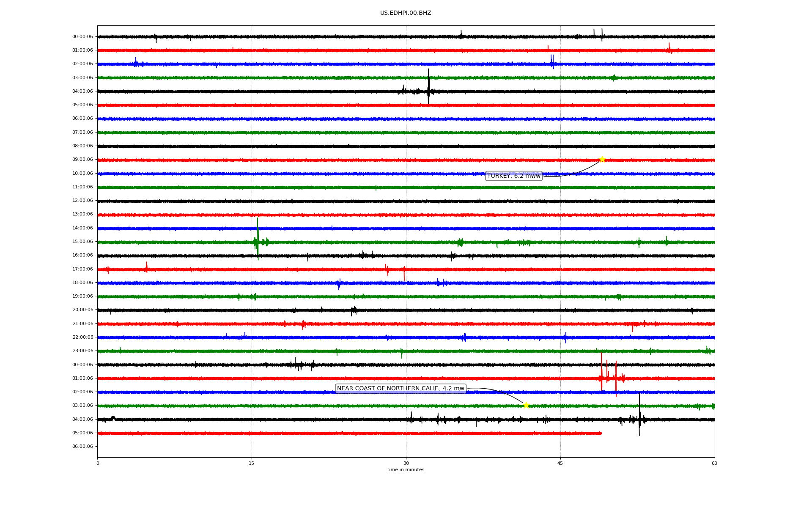
Task: Click the x-axis tick label 45
Action: click(560, 463)
